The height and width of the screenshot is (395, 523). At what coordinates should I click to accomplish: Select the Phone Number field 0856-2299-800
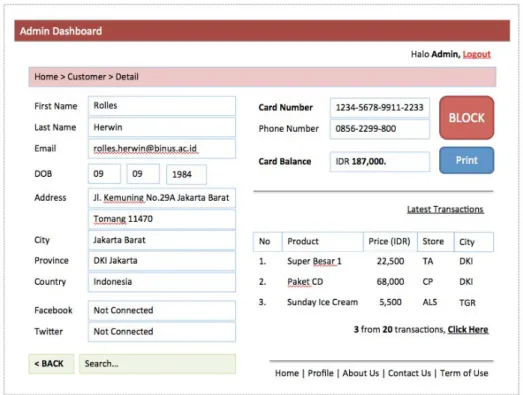click(x=380, y=129)
